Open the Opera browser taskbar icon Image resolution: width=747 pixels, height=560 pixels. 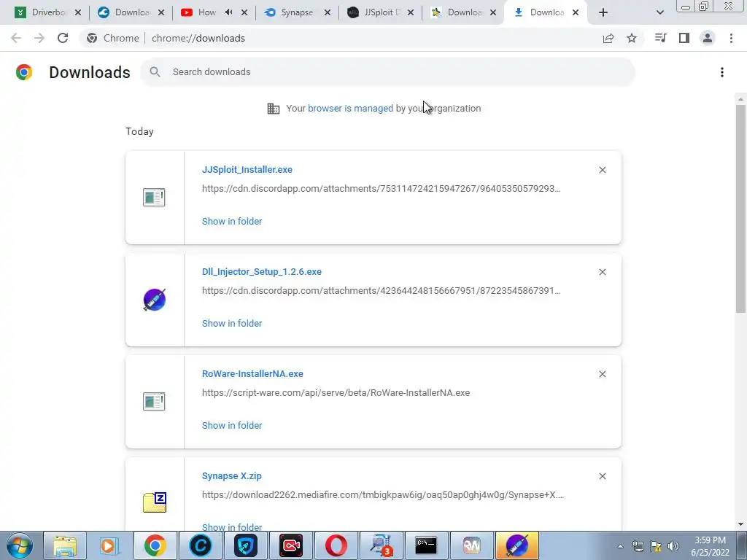point(336,545)
